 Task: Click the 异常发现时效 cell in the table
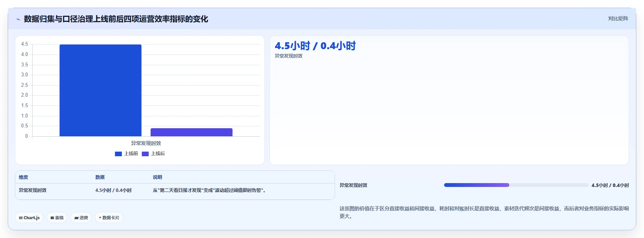[x=33, y=190]
